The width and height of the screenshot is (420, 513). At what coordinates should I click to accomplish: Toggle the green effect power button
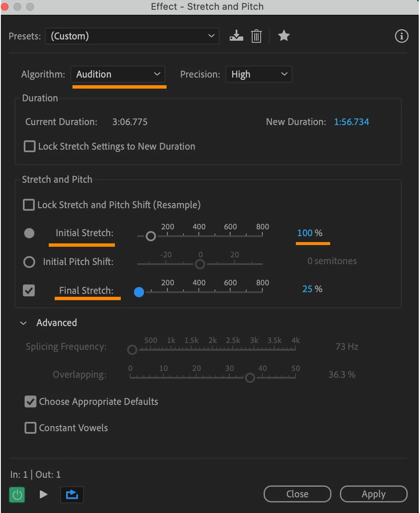(17, 494)
